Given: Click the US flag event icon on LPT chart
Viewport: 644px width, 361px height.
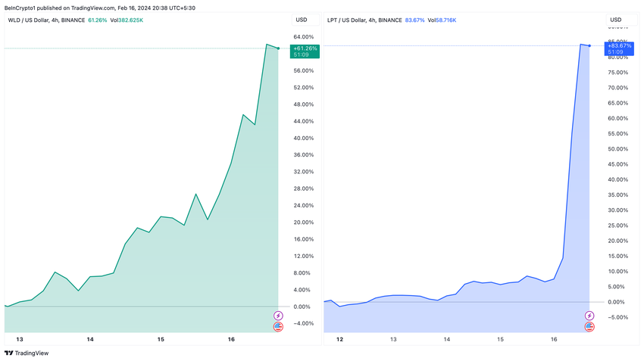Looking at the screenshot, I should pyautogui.click(x=589, y=327).
